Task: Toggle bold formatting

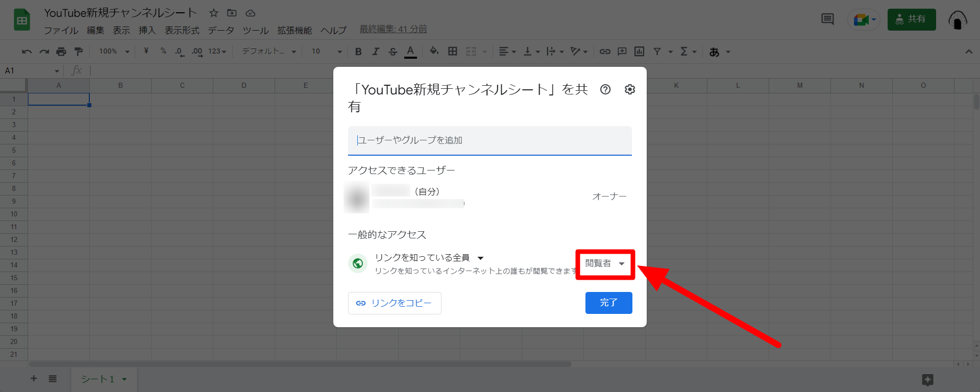Action: point(358,52)
